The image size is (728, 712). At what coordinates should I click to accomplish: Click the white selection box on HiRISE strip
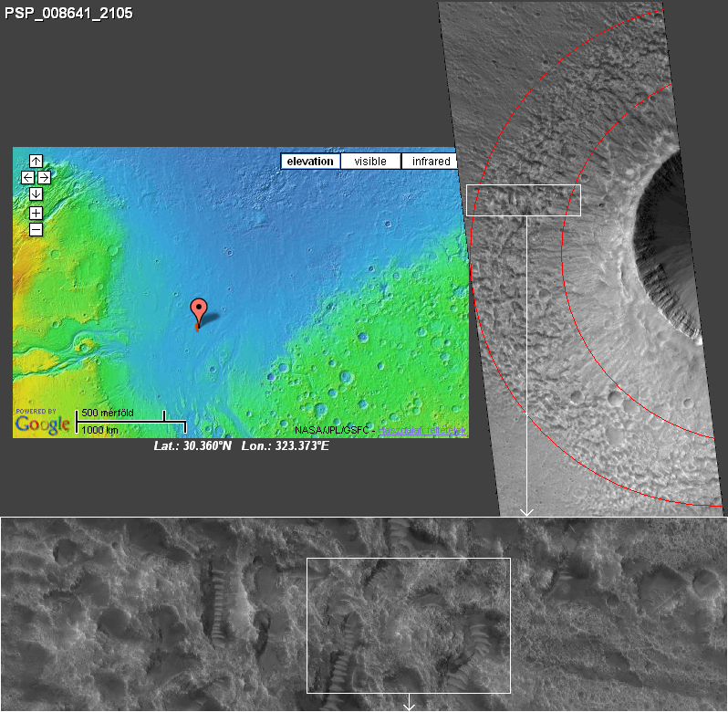pyautogui.click(x=523, y=200)
